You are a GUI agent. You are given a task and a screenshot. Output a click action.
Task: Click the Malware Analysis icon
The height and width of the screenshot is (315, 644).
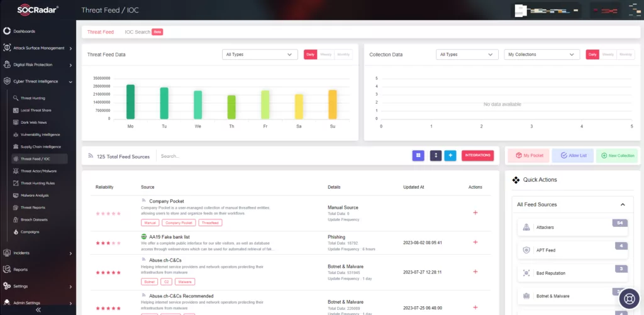point(16,195)
